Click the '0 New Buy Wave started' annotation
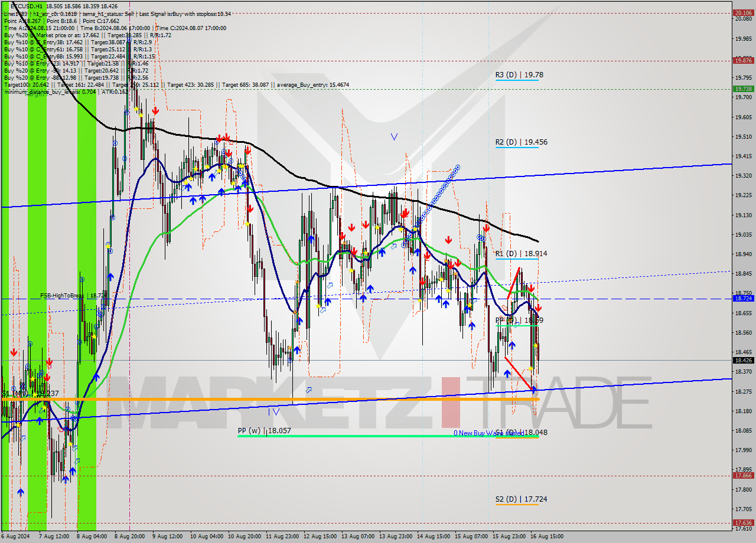This screenshot has height=543, width=756. click(488, 433)
